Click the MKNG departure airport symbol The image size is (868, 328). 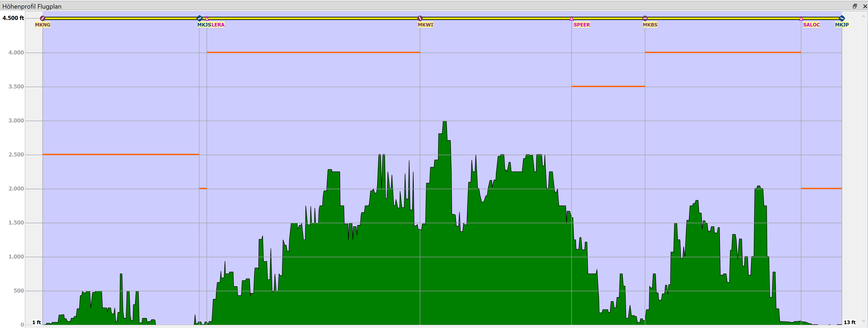click(42, 18)
